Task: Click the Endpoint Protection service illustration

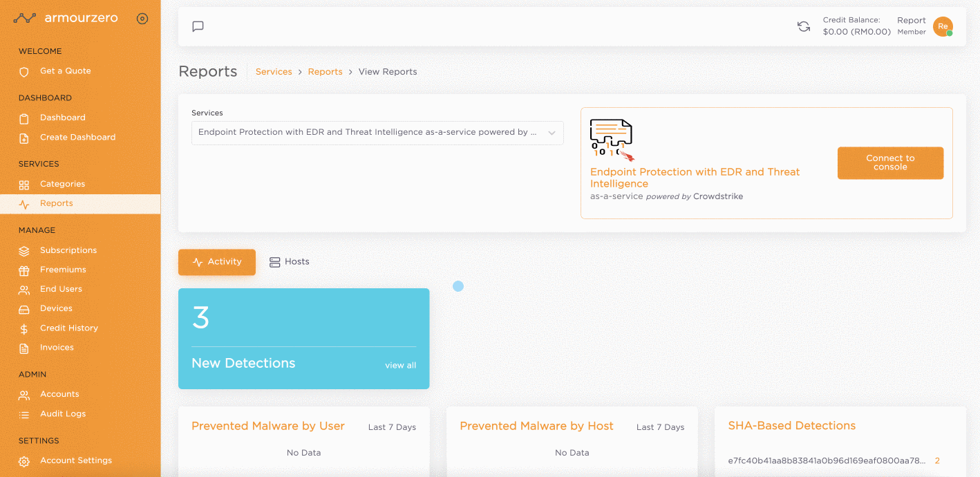Action: tap(612, 140)
